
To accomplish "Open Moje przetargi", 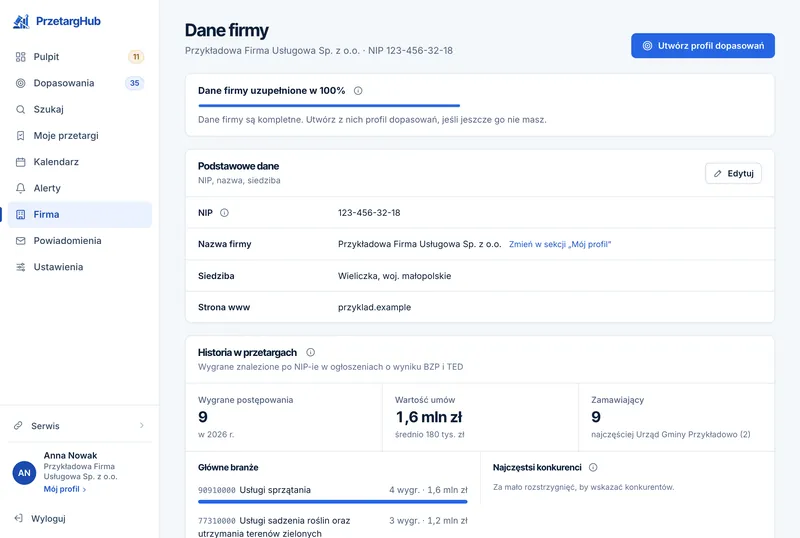I will pos(80,136).
